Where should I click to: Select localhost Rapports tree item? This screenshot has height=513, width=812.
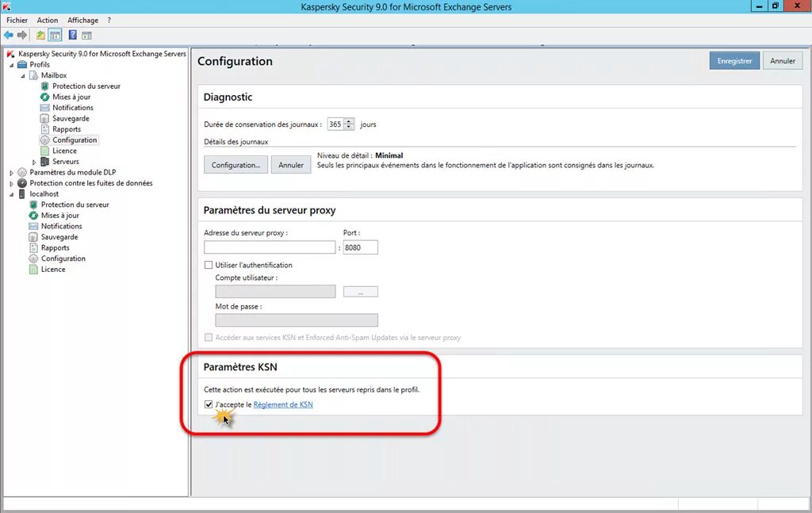click(56, 248)
